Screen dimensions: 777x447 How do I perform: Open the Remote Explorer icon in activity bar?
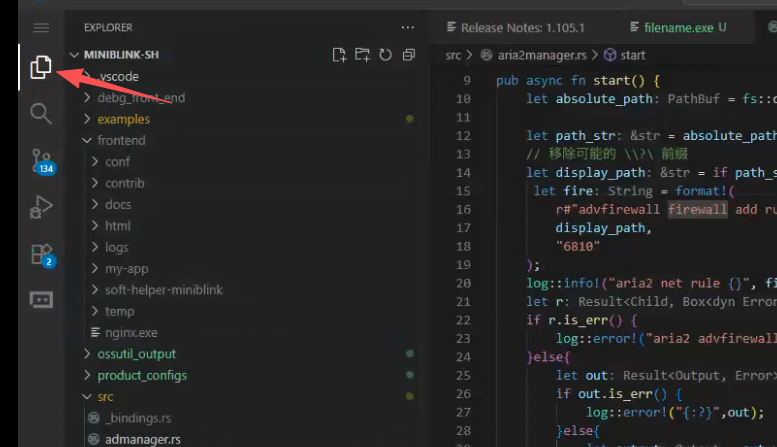[40, 299]
